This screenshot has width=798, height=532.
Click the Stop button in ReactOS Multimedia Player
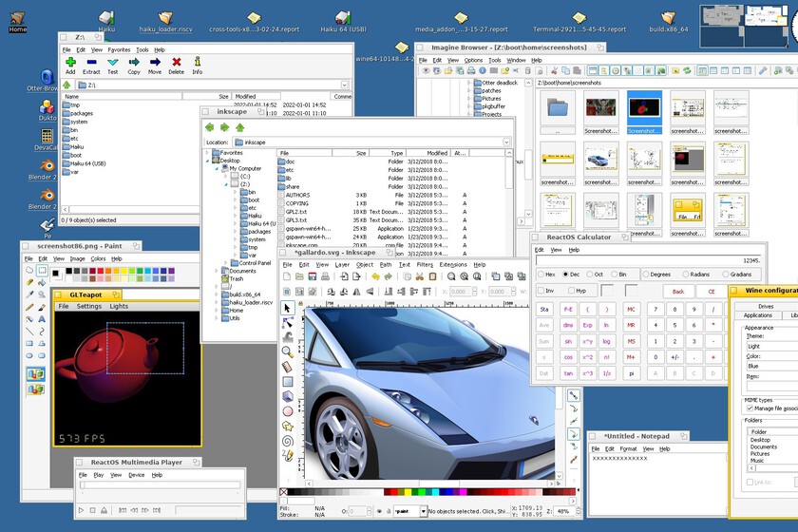tap(93, 509)
